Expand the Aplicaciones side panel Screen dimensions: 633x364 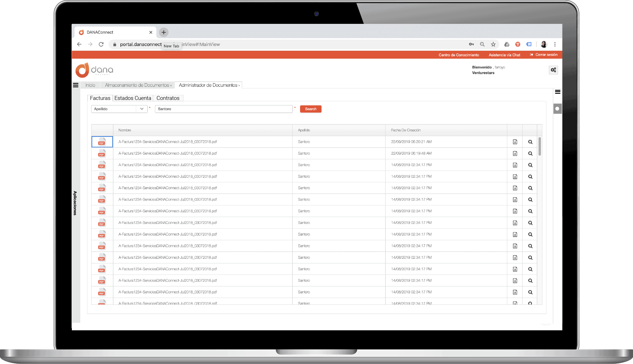coord(75,203)
